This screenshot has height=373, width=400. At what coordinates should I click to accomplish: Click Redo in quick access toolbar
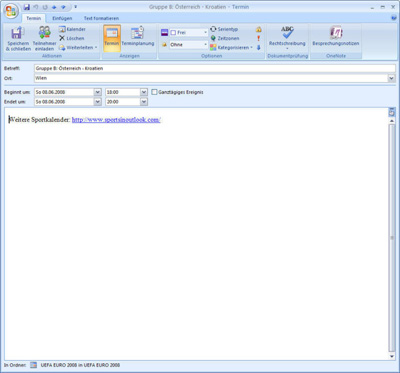45,7
